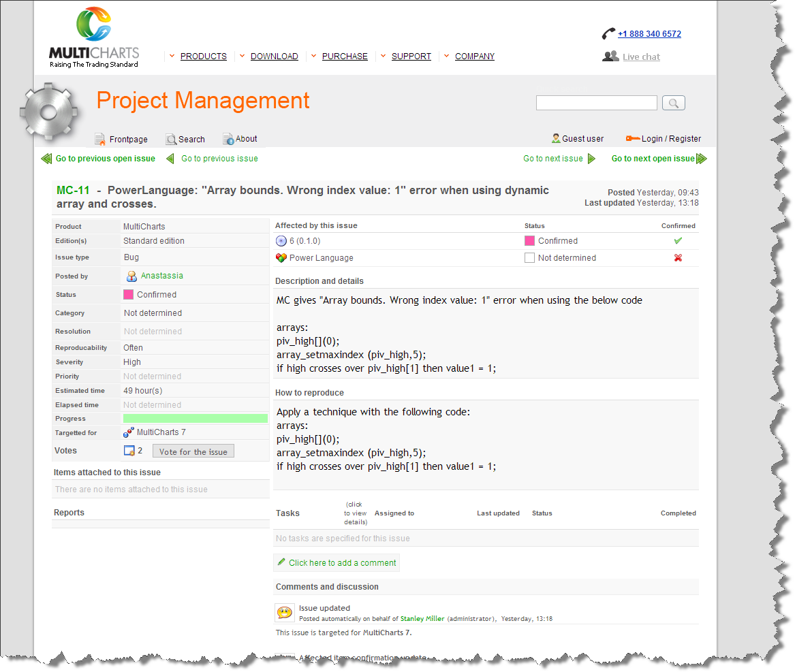Click the Live chat people icon
The height and width of the screenshot is (672, 795).
point(610,57)
